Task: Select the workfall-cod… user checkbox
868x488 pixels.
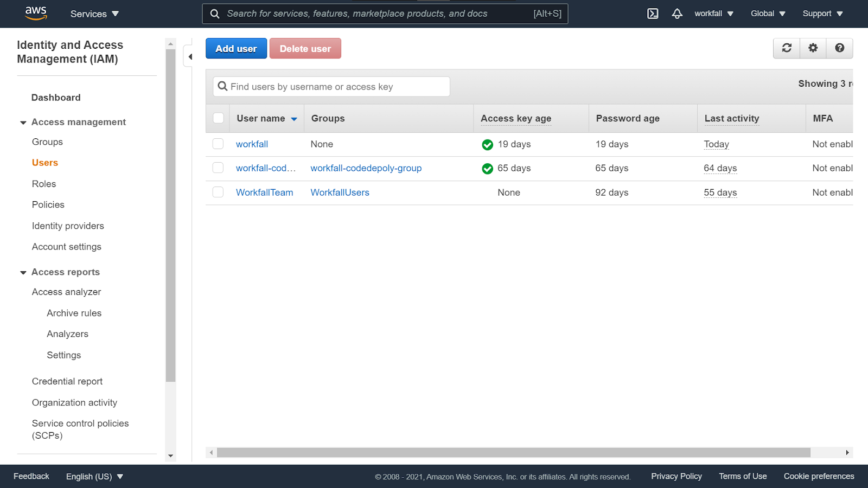Action: pos(218,168)
